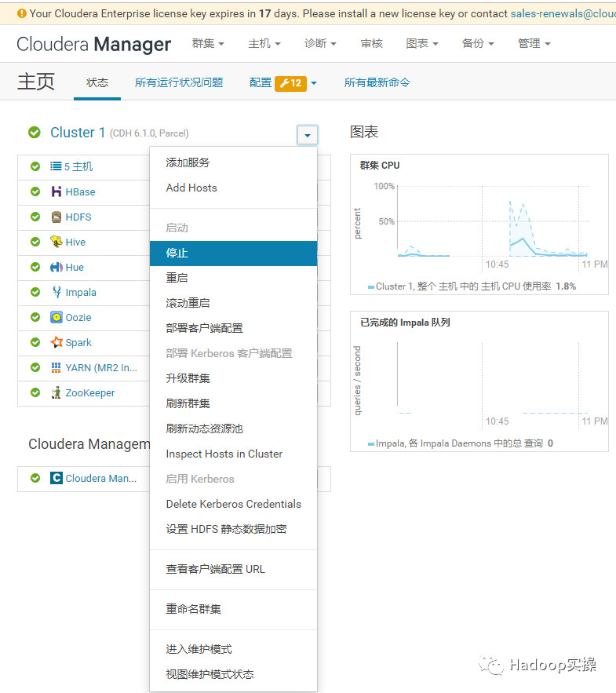
Task: Click HBase green health check icon
Action: click(35, 191)
